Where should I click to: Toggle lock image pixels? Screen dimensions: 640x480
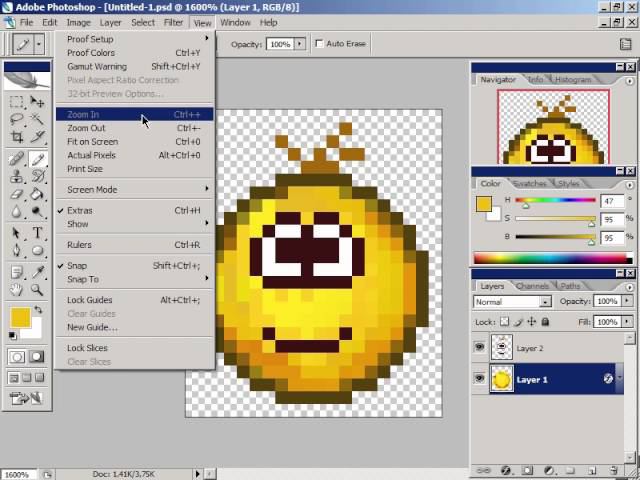point(518,322)
